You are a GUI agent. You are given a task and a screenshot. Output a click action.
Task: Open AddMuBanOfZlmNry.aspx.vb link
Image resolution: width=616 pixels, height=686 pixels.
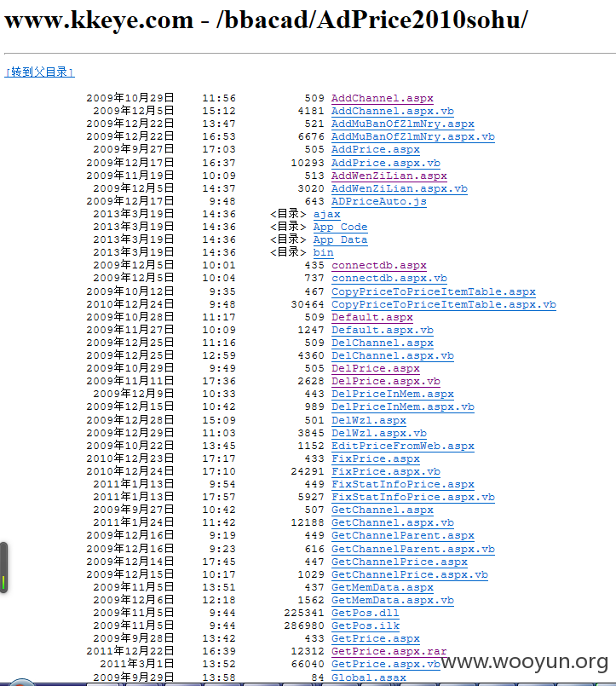[413, 136]
